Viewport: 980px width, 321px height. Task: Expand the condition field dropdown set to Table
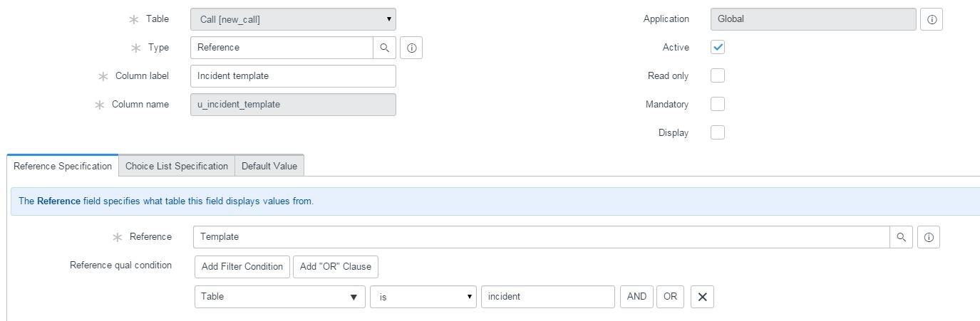[x=279, y=297]
